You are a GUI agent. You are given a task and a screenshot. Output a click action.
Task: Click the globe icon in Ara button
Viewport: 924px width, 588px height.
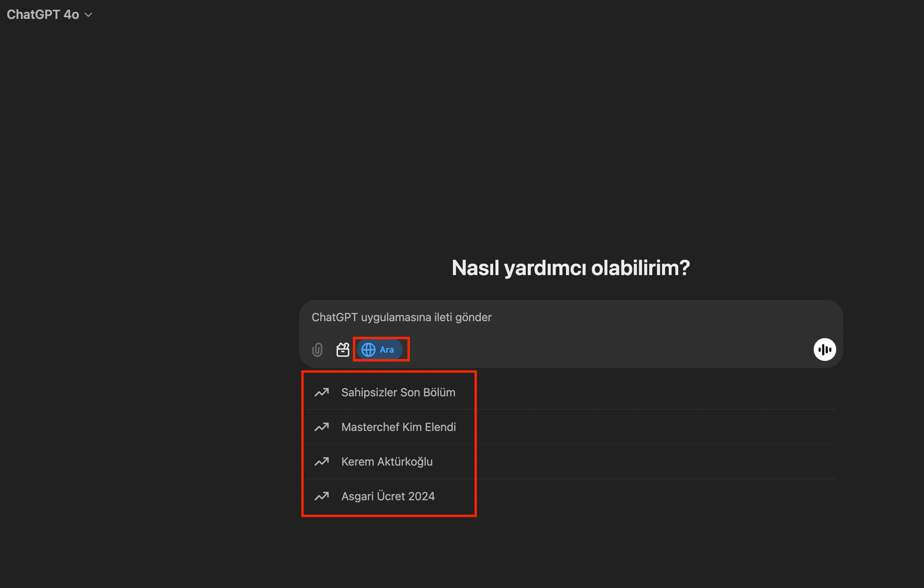pos(368,349)
